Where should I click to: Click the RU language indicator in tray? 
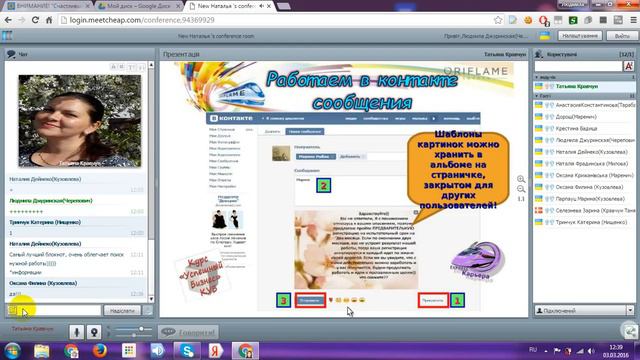(x=533, y=350)
